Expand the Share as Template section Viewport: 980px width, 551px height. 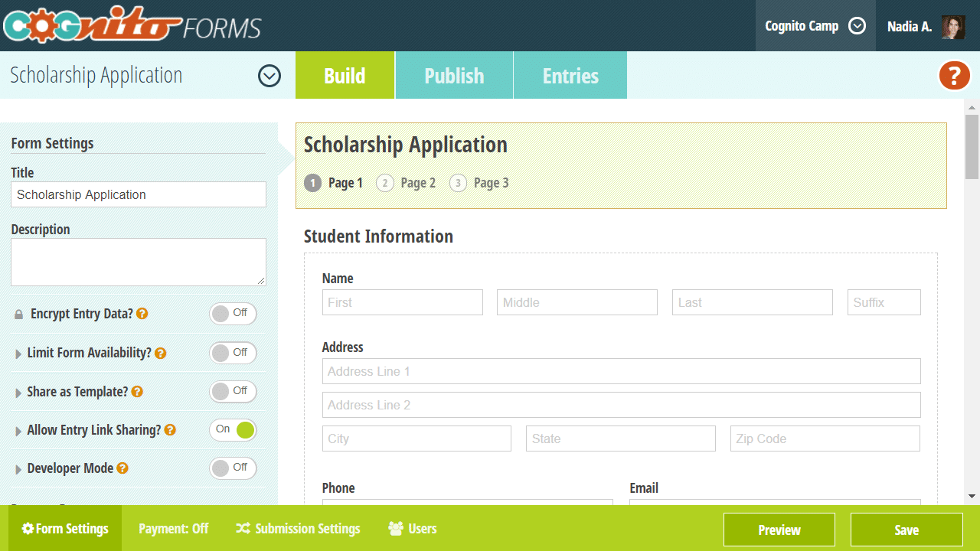[18, 393]
